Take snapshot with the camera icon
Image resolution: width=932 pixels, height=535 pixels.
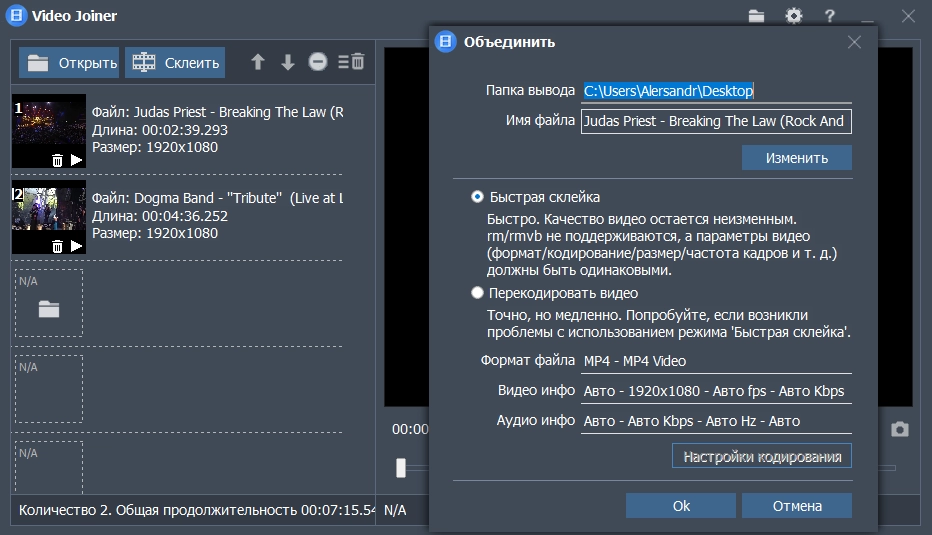[900, 429]
